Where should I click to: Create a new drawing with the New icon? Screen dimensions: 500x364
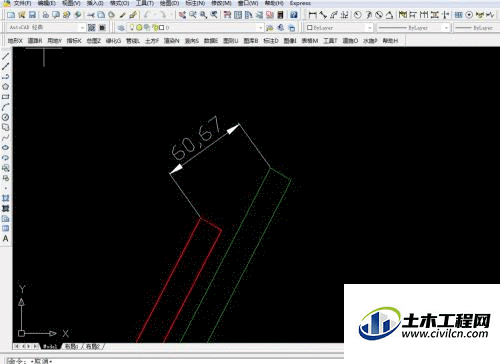(11, 15)
